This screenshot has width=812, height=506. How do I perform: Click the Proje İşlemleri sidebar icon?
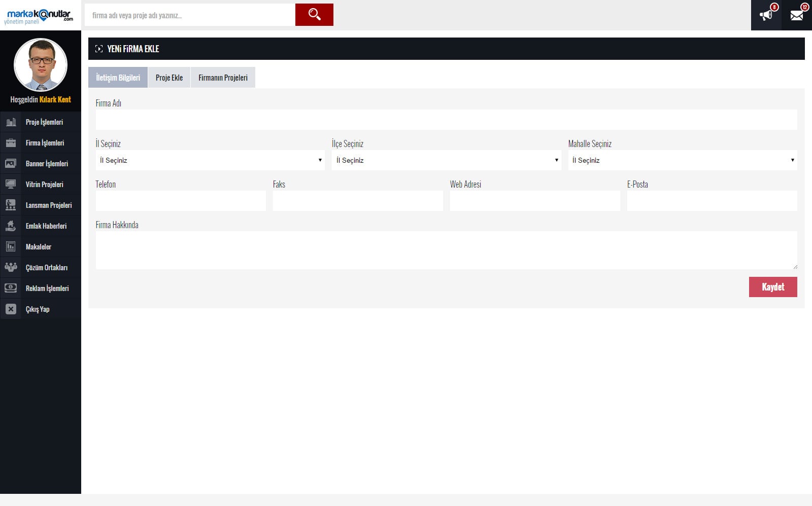(11, 122)
